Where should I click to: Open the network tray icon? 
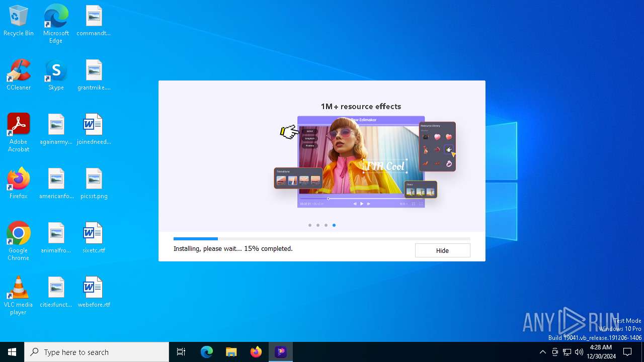567,352
